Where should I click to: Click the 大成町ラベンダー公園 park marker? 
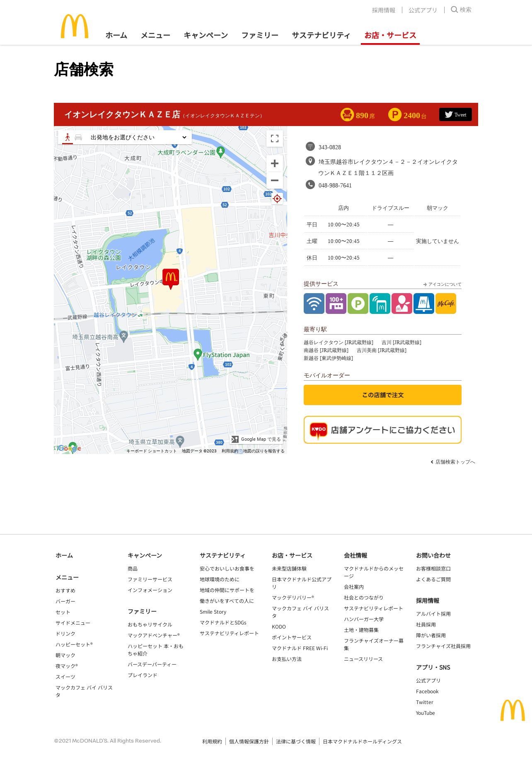221,152
